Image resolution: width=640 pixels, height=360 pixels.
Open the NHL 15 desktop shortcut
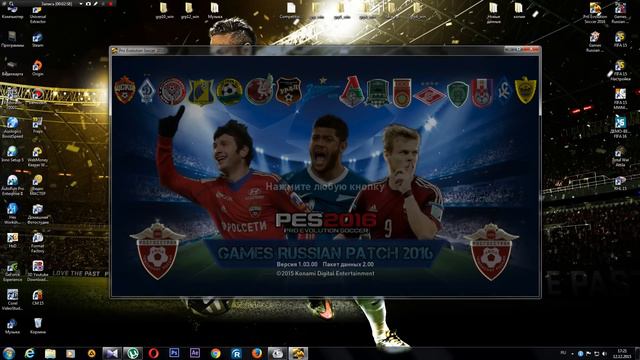620,183
